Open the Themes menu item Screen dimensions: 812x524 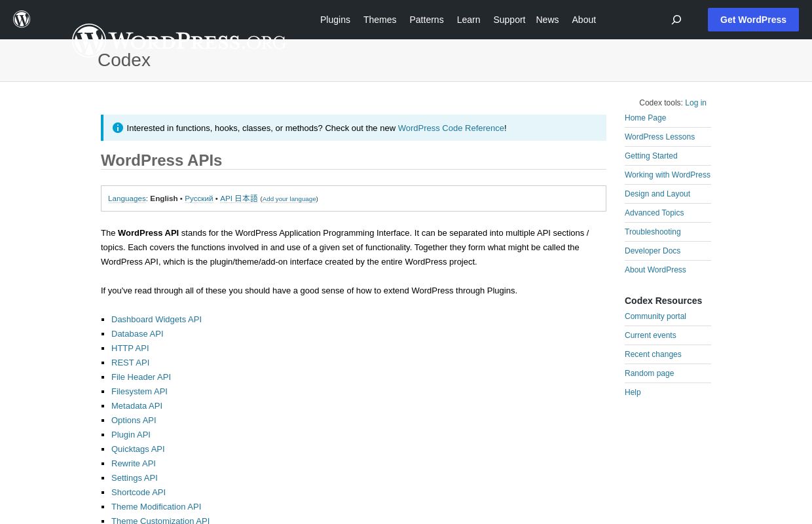click(380, 20)
